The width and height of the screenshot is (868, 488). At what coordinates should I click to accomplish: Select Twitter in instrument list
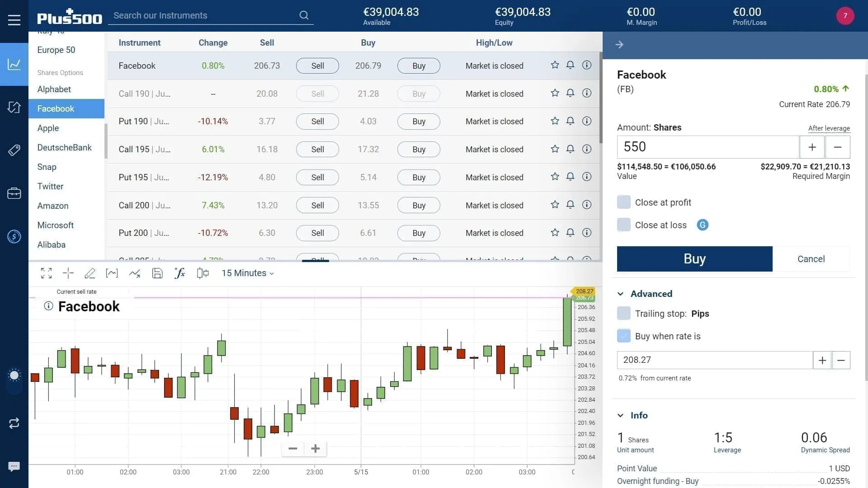pos(50,186)
